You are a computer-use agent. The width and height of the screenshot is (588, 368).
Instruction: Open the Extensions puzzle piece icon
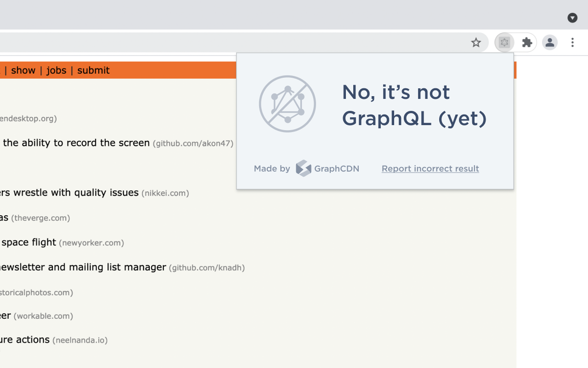click(x=526, y=42)
